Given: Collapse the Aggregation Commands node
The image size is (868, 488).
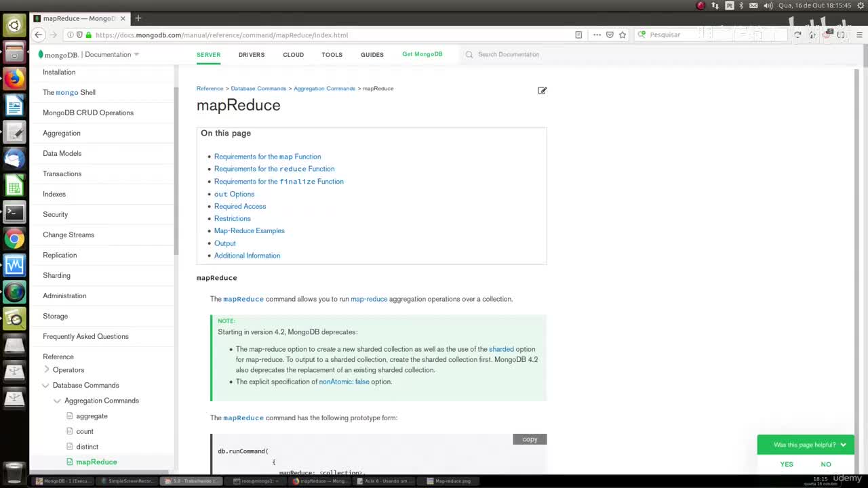Looking at the screenshot, I should point(57,401).
